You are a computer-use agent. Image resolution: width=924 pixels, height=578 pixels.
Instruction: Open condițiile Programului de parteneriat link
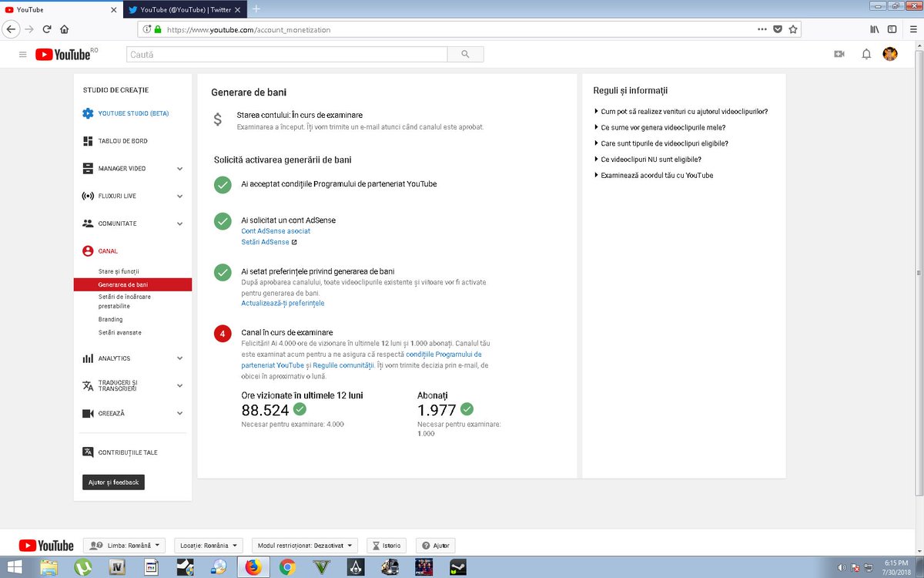[x=444, y=354]
